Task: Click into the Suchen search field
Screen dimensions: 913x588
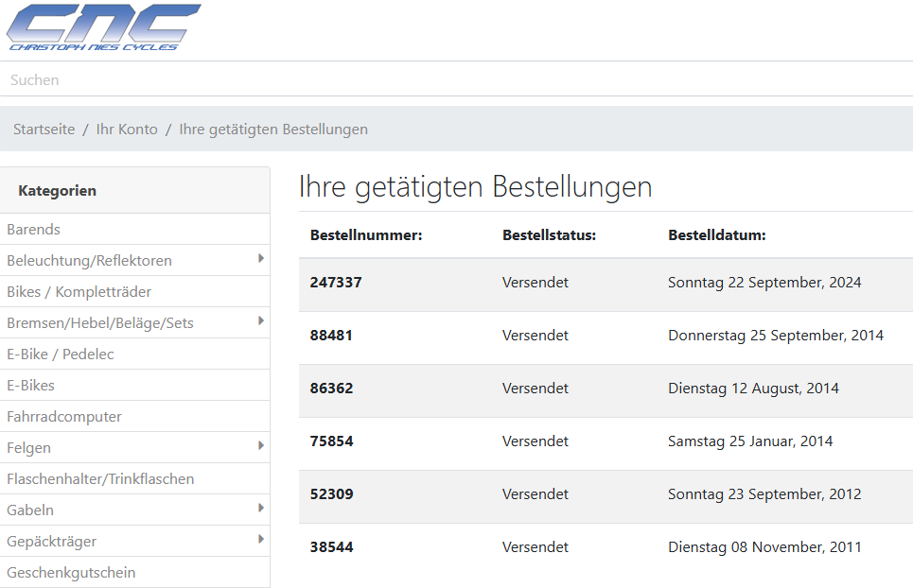Action: click(x=454, y=80)
